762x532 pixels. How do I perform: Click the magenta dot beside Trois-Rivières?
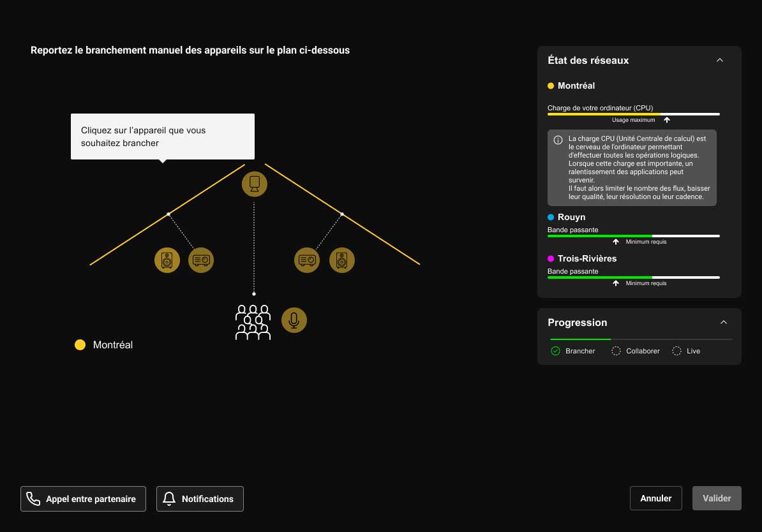tap(551, 258)
